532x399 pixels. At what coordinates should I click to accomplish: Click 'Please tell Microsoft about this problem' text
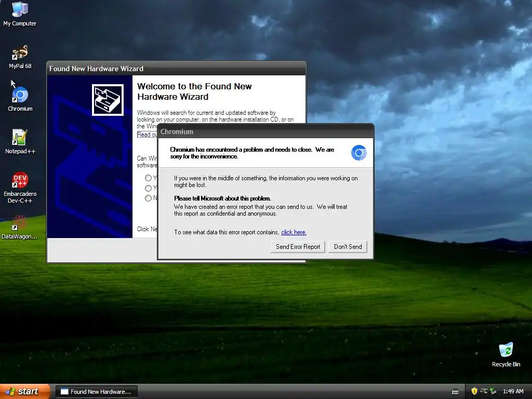pyautogui.click(x=222, y=198)
